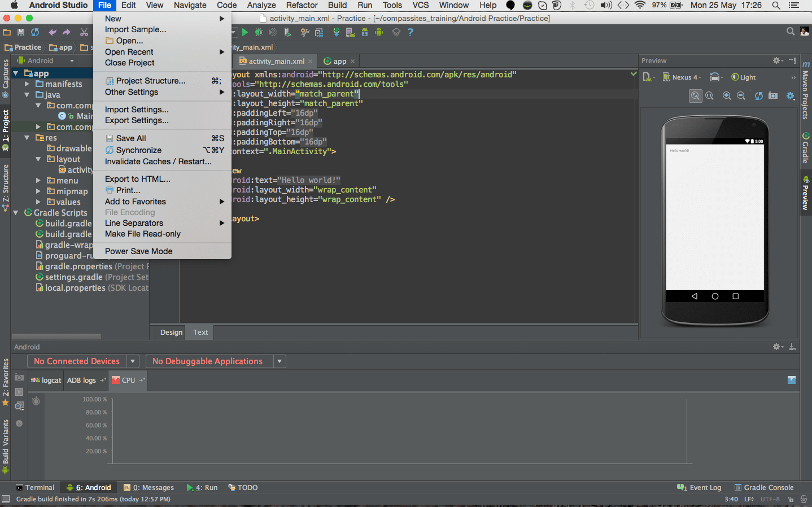The width and height of the screenshot is (812, 507).
Task: Toggle the Captures side tool window
Action: pos(6,79)
